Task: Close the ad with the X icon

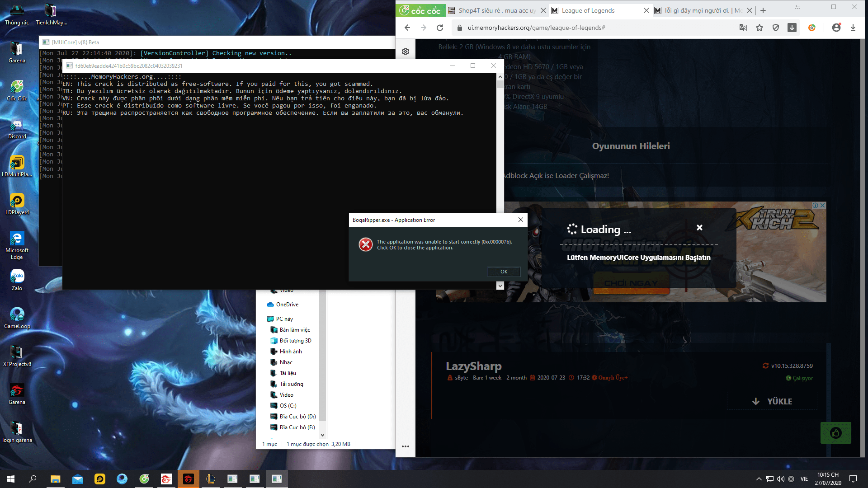Action: pos(822,205)
